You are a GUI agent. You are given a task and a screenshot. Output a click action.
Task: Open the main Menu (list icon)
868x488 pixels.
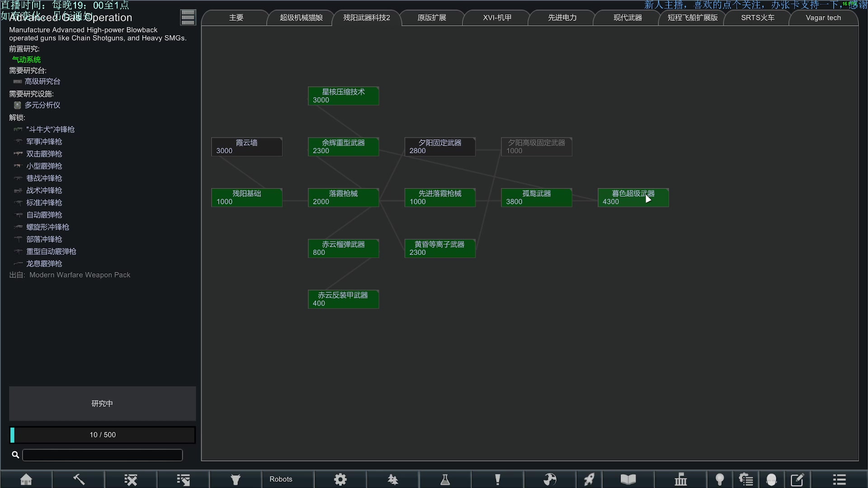[x=840, y=479]
